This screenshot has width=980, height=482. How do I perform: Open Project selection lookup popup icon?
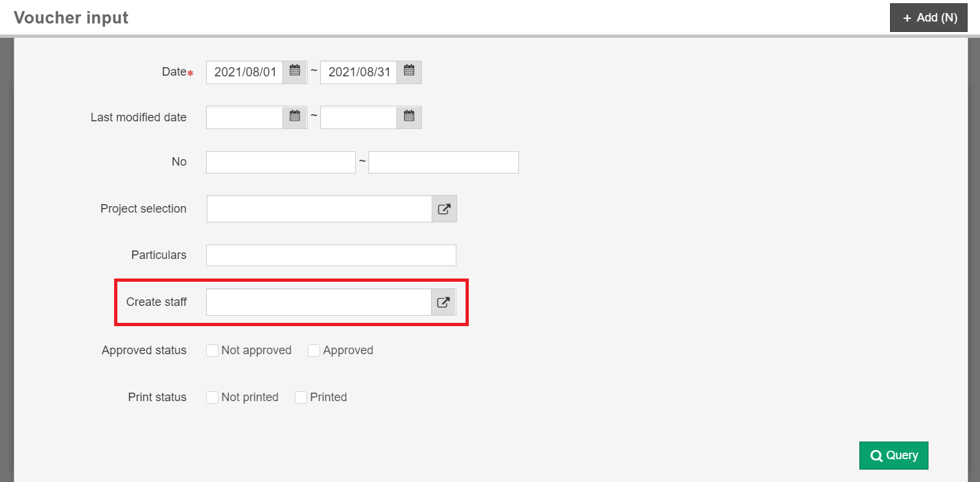point(444,209)
